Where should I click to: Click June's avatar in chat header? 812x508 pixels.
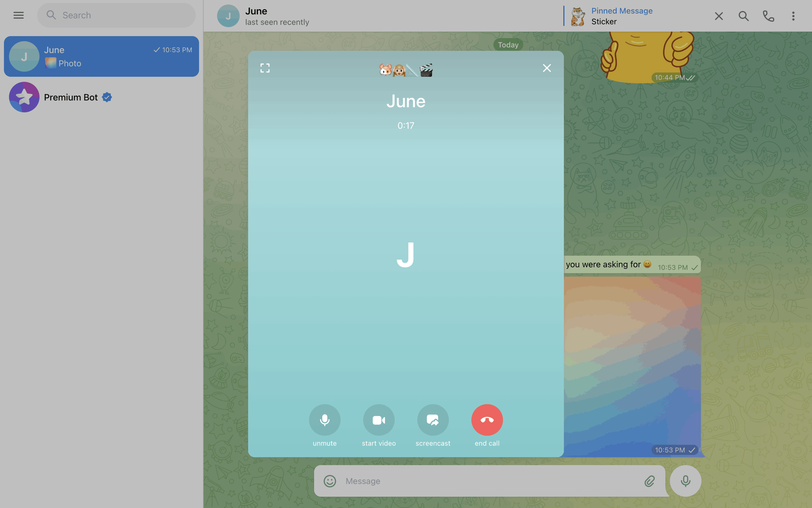(228, 16)
